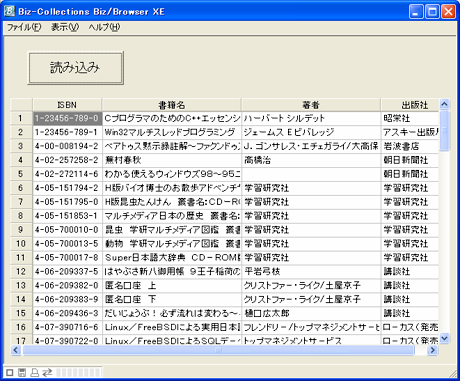Select the ISBN column header
Screen dimensions: 460x381
pos(67,105)
